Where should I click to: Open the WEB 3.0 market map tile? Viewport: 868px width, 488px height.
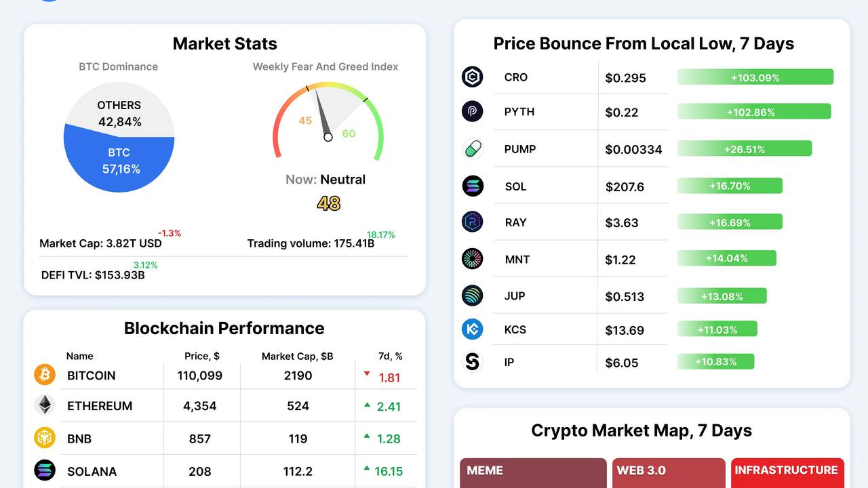click(x=669, y=473)
